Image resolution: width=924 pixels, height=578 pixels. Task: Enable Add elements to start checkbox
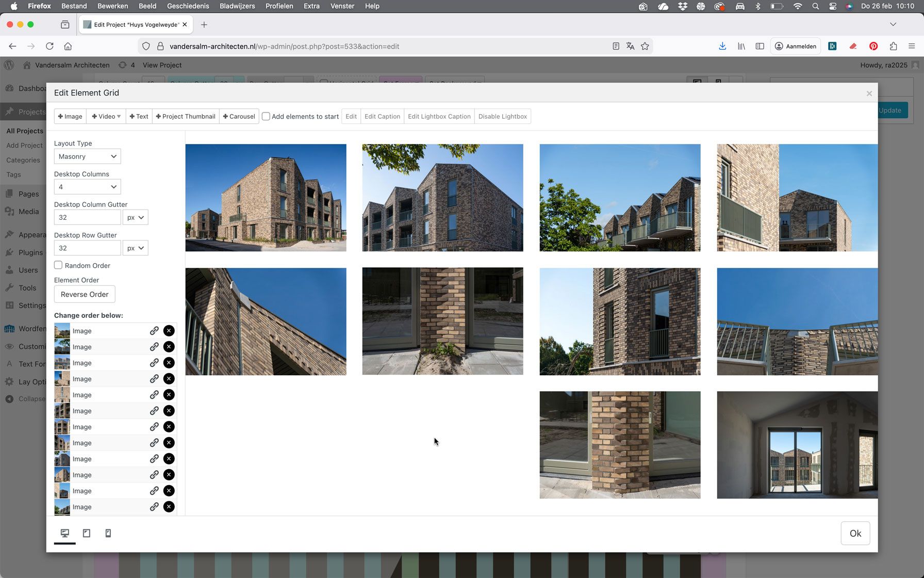tap(266, 117)
